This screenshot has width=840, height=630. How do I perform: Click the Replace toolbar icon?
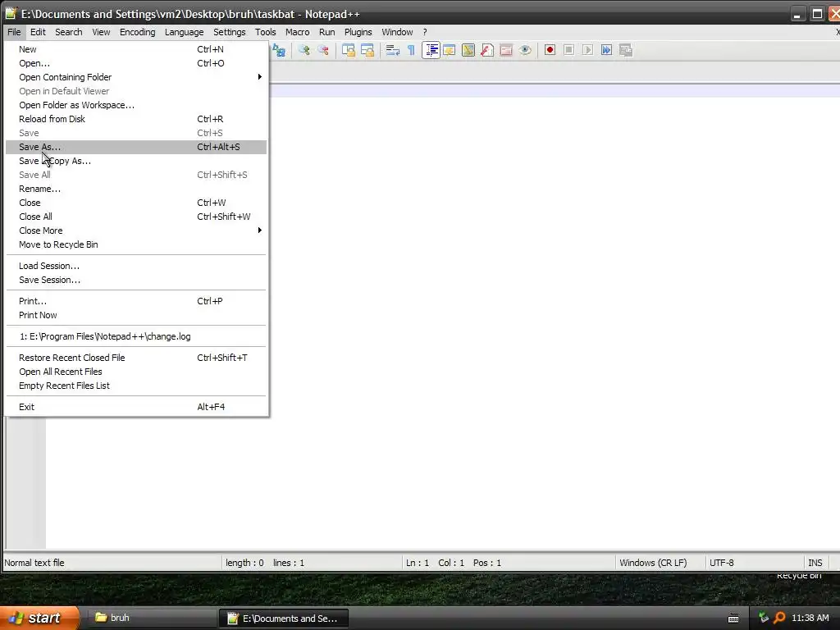pyautogui.click(x=279, y=50)
